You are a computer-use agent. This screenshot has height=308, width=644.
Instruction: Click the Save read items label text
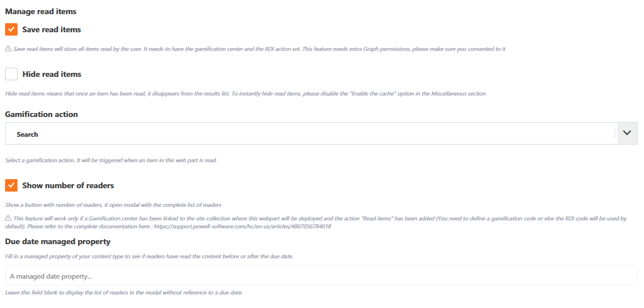pyautogui.click(x=51, y=29)
